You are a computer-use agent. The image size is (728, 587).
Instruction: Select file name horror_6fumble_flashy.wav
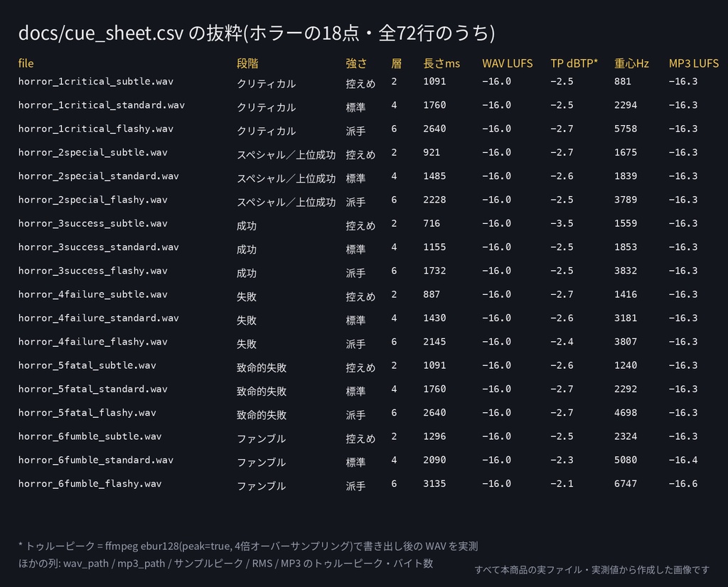[90, 483]
